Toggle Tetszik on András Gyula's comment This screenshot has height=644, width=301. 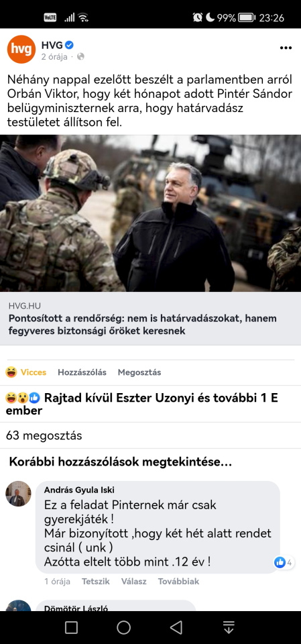tap(96, 581)
